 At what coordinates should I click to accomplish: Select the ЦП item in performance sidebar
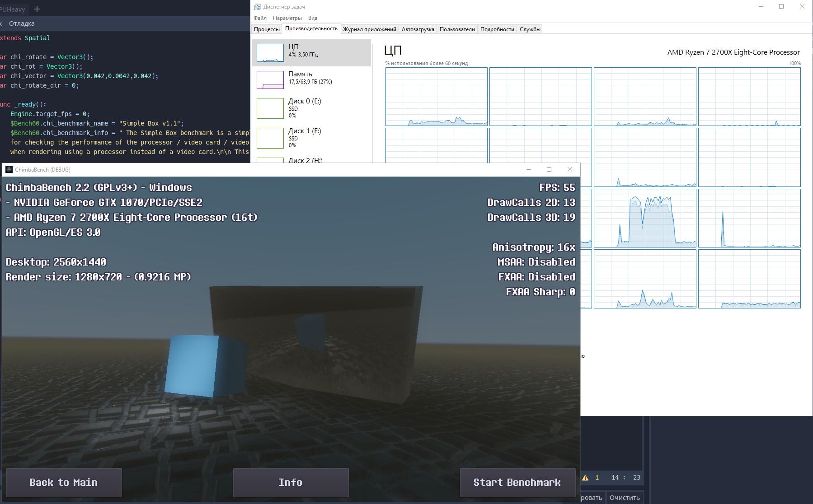(x=311, y=53)
